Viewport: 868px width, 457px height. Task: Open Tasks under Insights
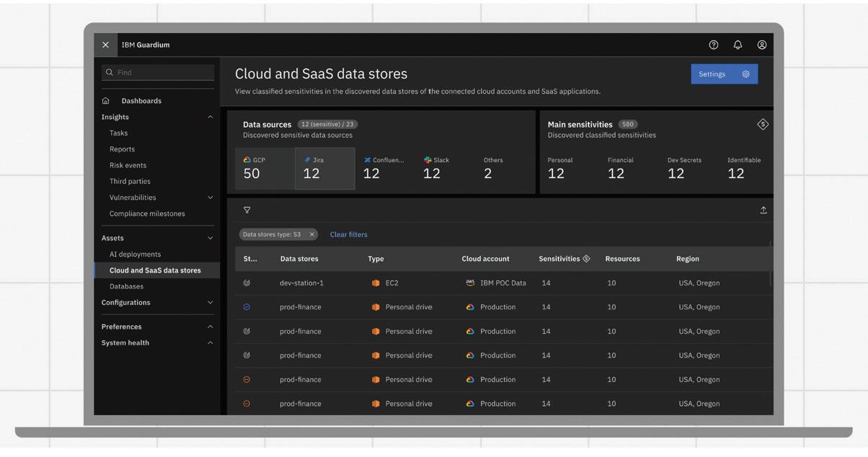[x=118, y=133]
